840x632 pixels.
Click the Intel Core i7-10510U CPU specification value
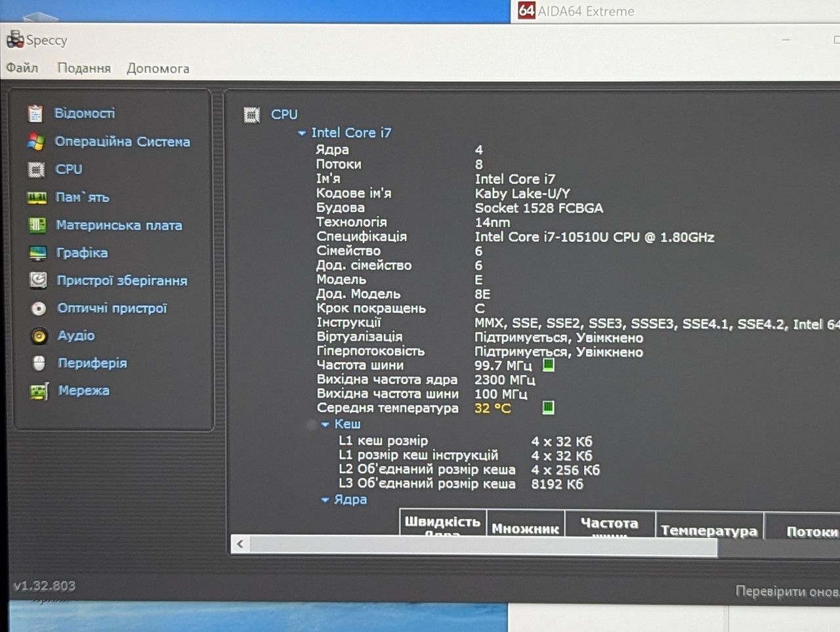click(x=595, y=237)
